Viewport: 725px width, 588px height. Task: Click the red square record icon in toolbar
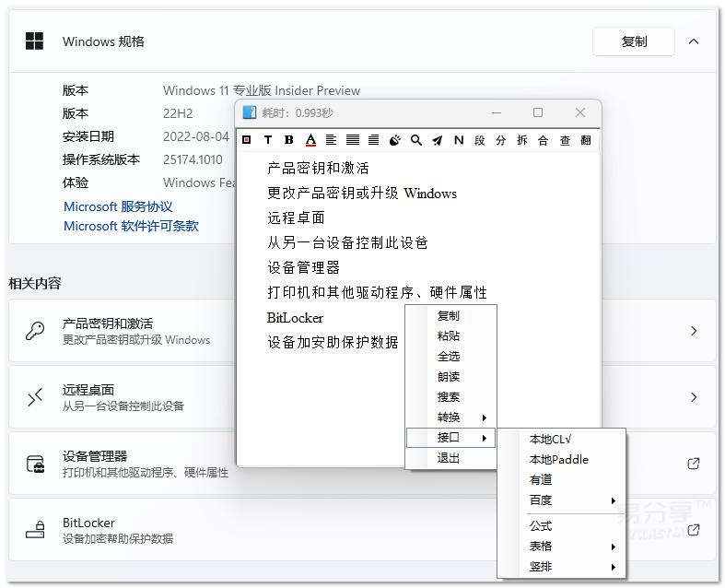pyautogui.click(x=247, y=140)
